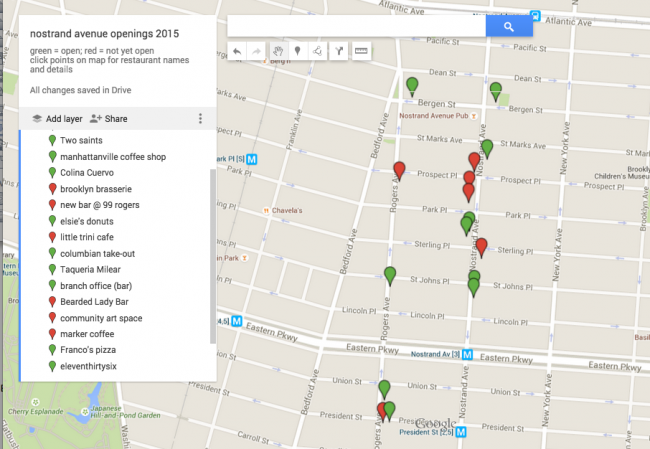
Task: Click the Nostrand Av [3] subway station icon
Action: pyautogui.click(x=468, y=354)
